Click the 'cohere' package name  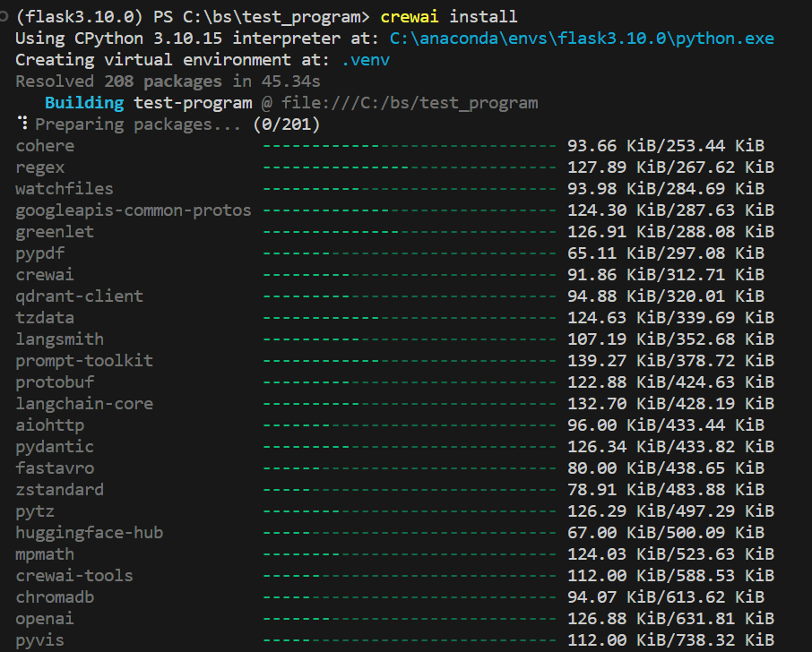[45, 146]
